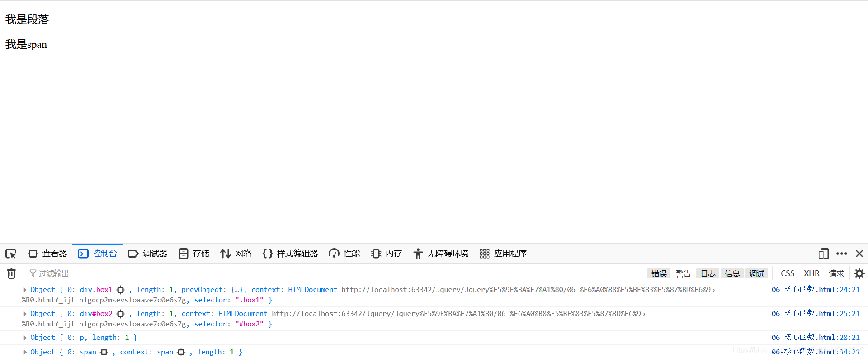The image size is (868, 358).
Task: Toggle the Debug (调试) filter
Action: (x=757, y=273)
